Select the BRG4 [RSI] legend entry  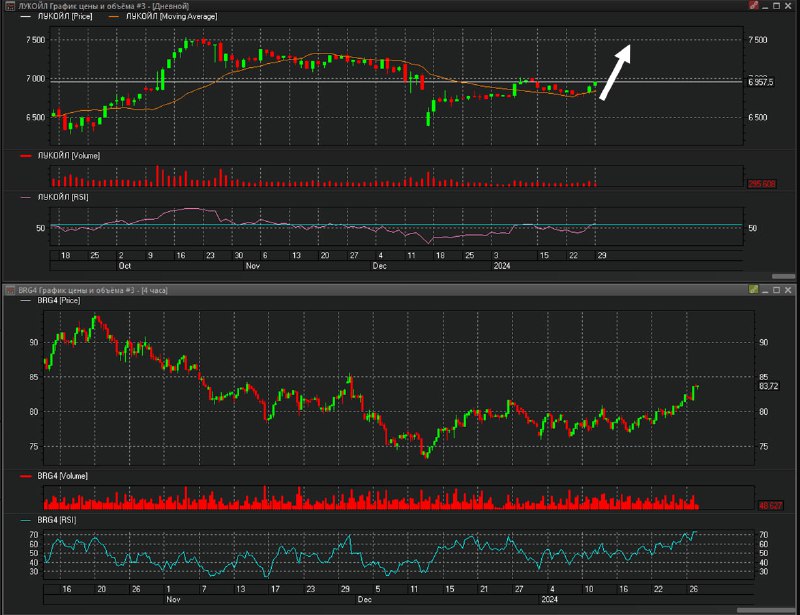57,520
